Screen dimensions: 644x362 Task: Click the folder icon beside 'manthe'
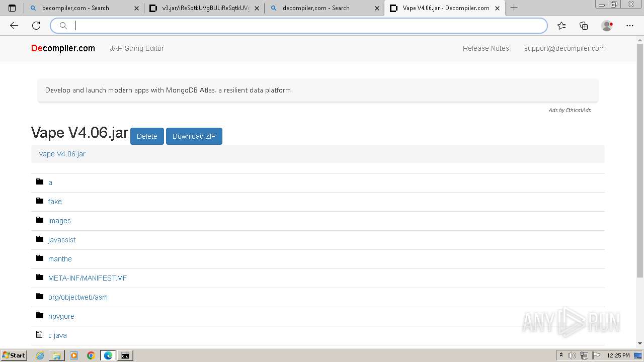40,258
